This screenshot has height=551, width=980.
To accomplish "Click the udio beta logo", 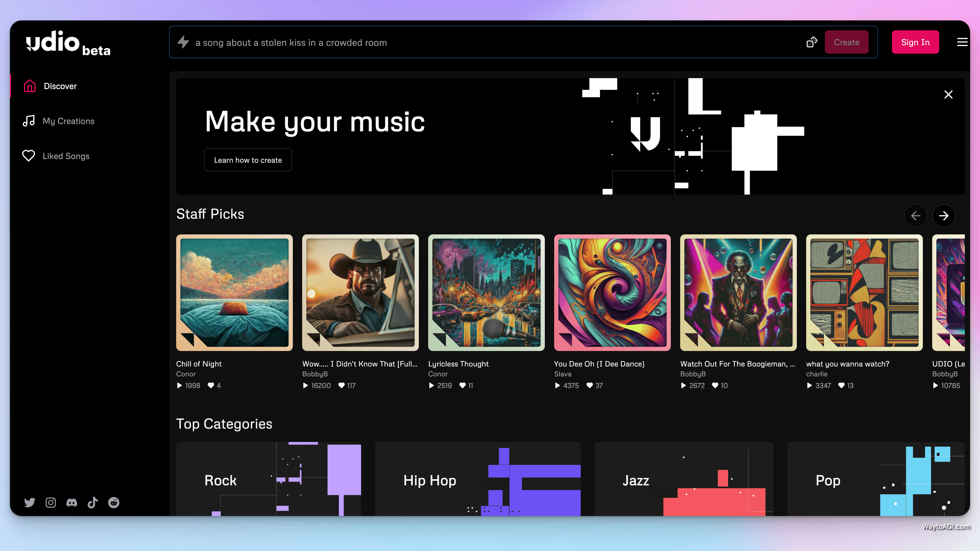I will [x=68, y=43].
